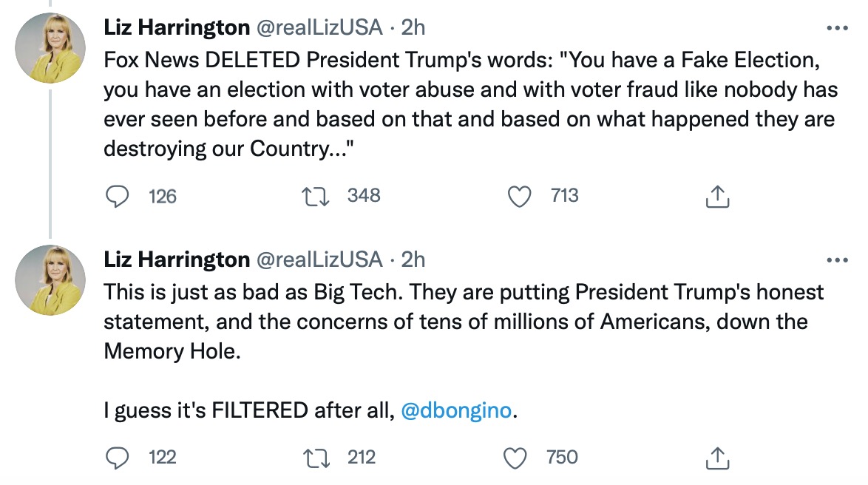Click Liz Harrington name on second tweet
The height and width of the screenshot is (485, 868).
click(x=177, y=259)
